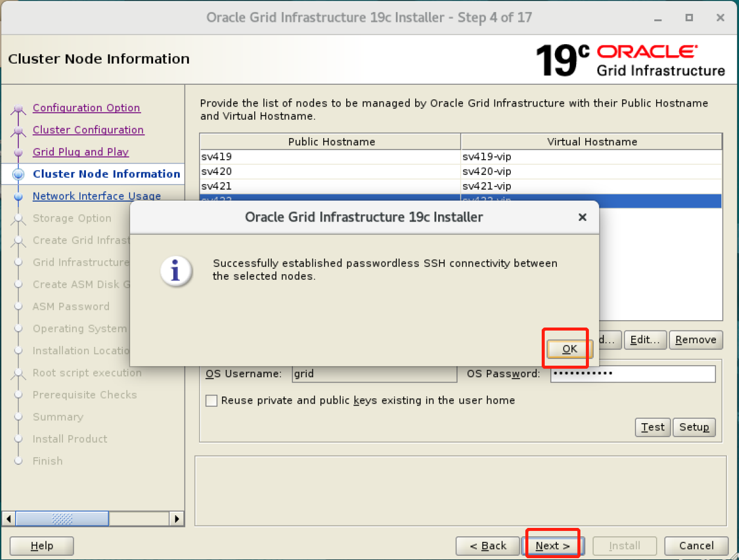Viewport: 739px width, 560px height.
Task: Click the sidebar horizontal scrollbar thumb
Action: (x=62, y=519)
